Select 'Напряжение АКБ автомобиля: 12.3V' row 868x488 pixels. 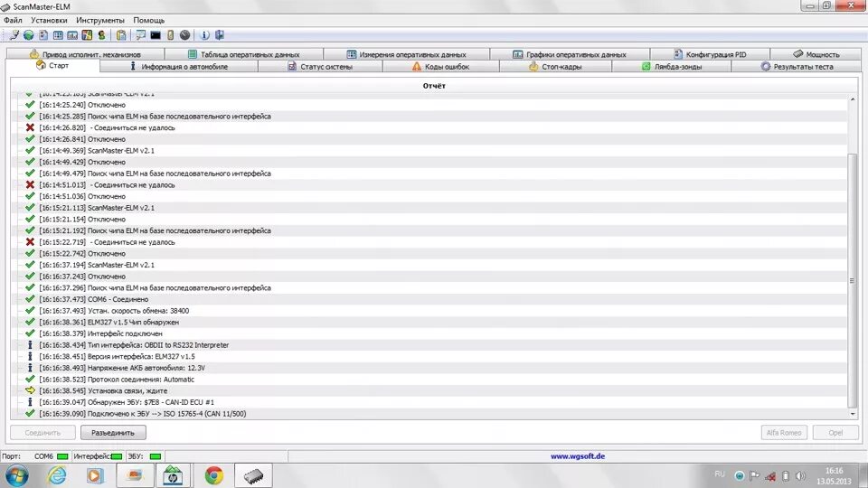tap(429, 368)
